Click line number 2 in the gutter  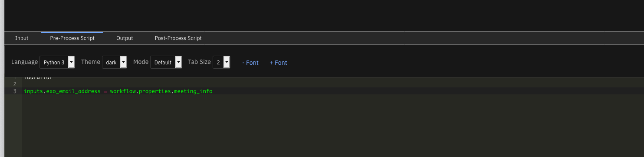click(15, 84)
